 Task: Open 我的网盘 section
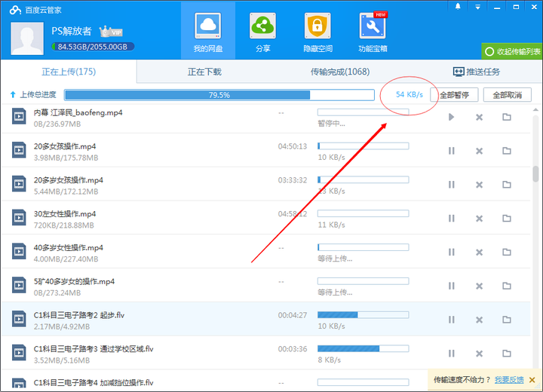coord(208,32)
